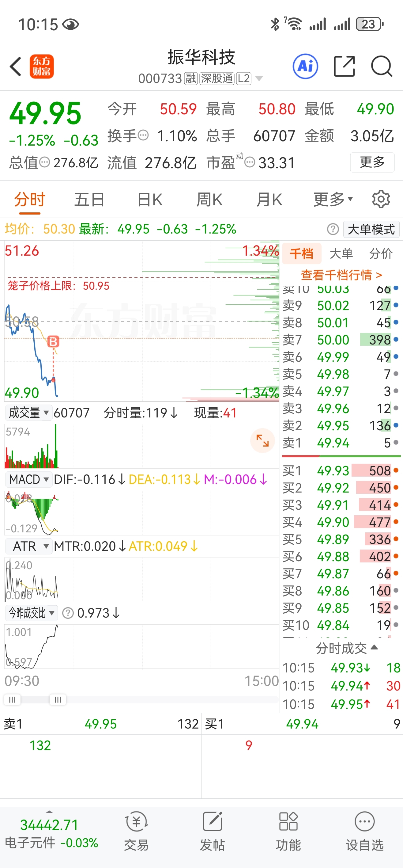The width and height of the screenshot is (403, 868).
Task: Tap bottom 卖1 49.95 quote bar
Action: 101,724
